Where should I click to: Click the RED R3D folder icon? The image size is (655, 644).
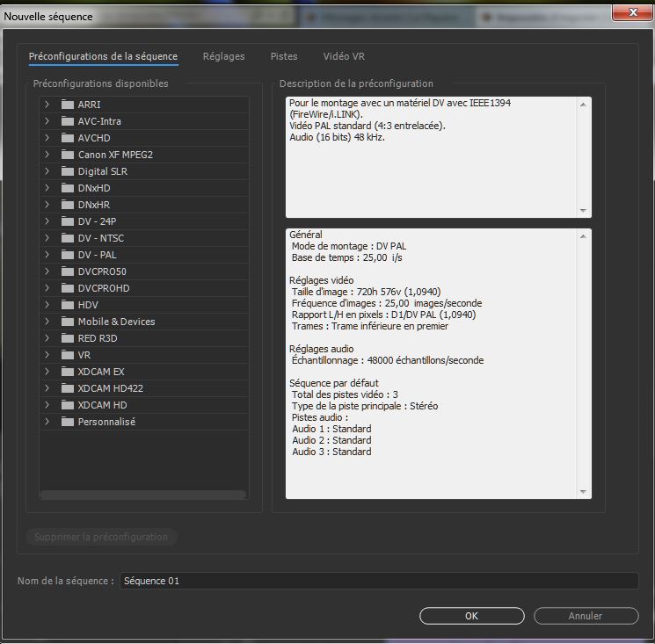click(x=68, y=338)
